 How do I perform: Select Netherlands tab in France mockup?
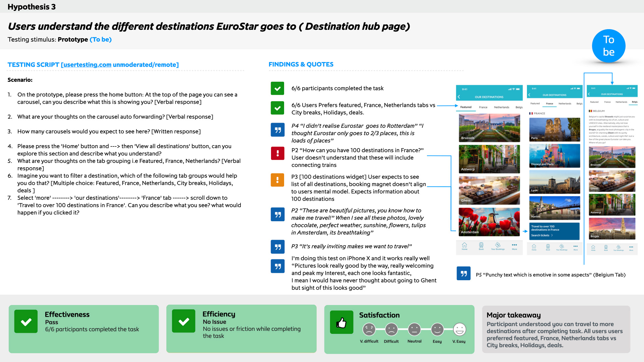pyautogui.click(x=565, y=104)
